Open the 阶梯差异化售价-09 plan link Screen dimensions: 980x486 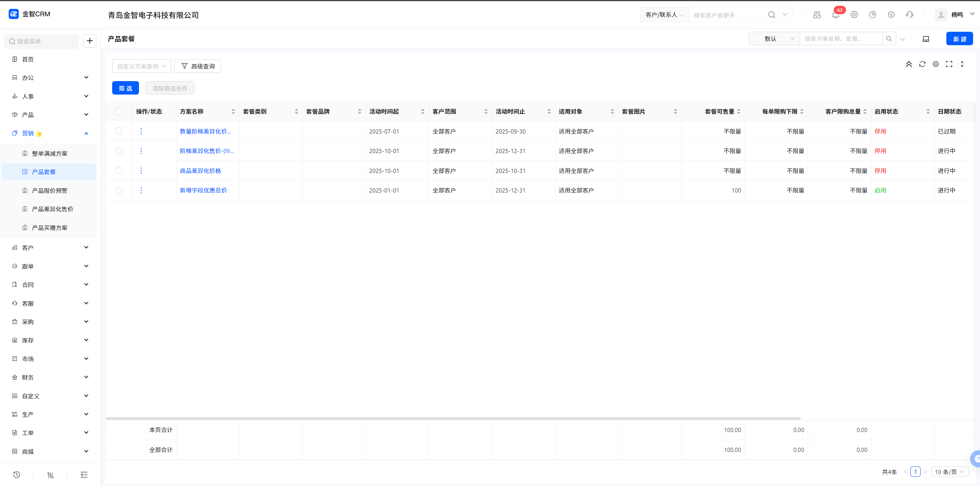207,151
